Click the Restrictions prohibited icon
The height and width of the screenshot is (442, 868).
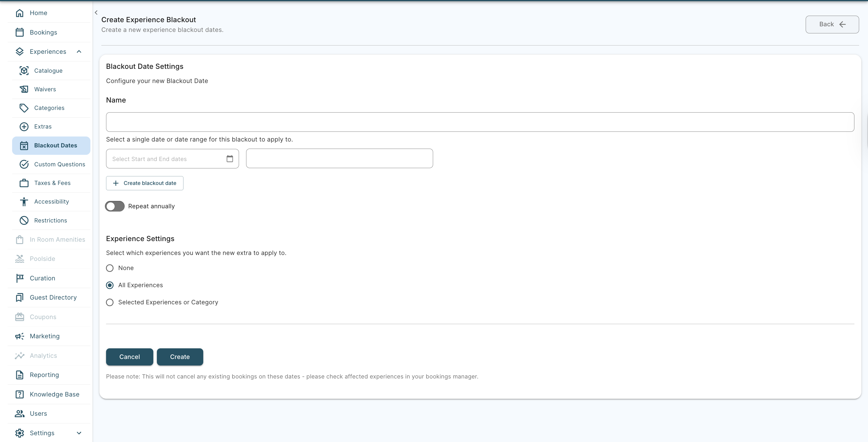tap(24, 220)
